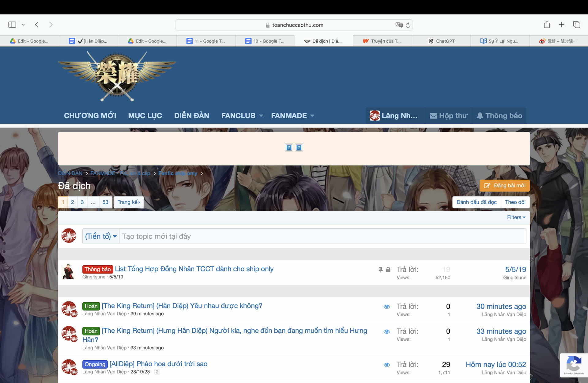Open Pháo hoa dưới trời sao thread
This screenshot has height=383, width=588.
(x=158, y=364)
